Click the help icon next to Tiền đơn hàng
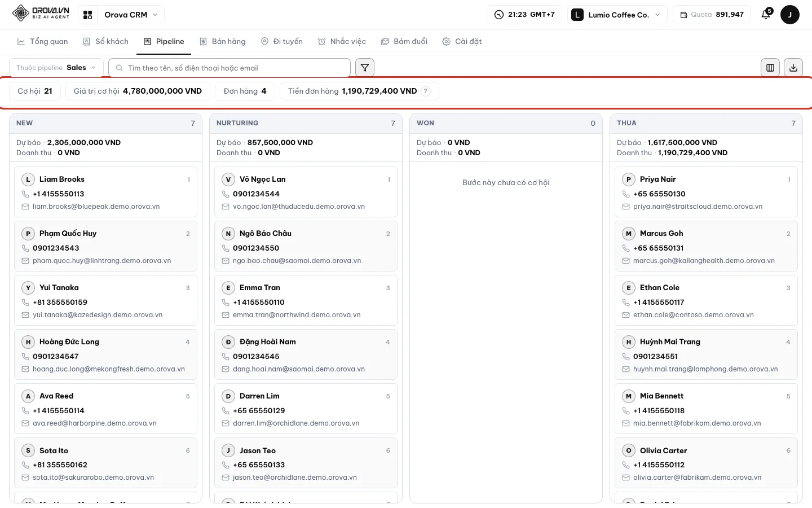812x508 pixels. point(426,91)
